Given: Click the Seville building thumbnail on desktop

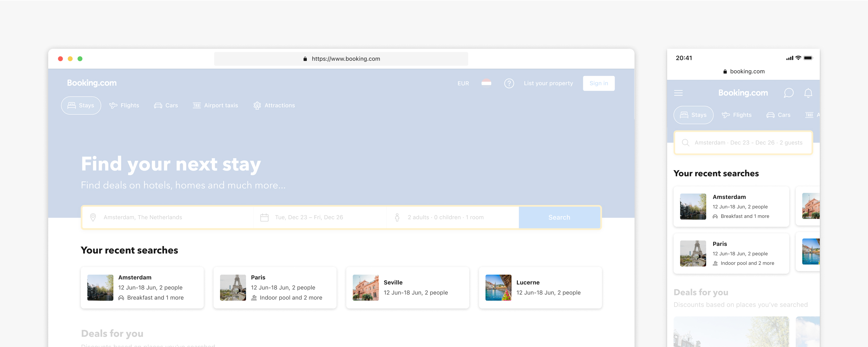Looking at the screenshot, I should (366, 287).
